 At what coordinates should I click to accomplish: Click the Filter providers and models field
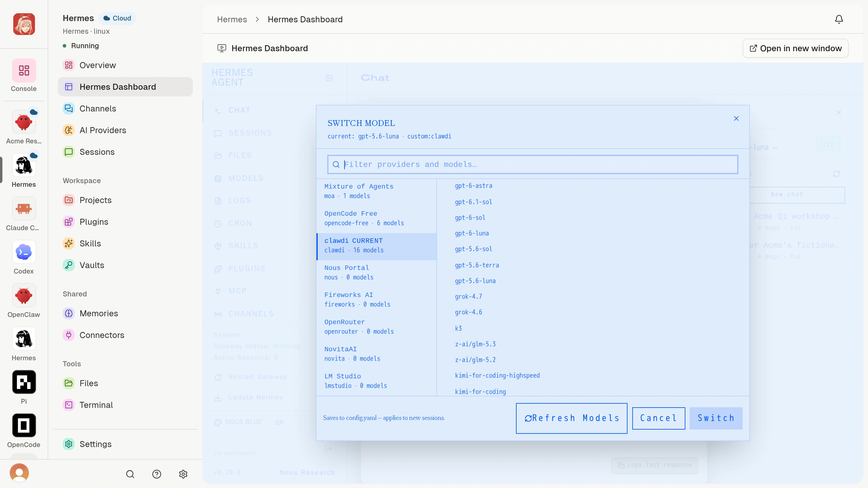click(533, 164)
